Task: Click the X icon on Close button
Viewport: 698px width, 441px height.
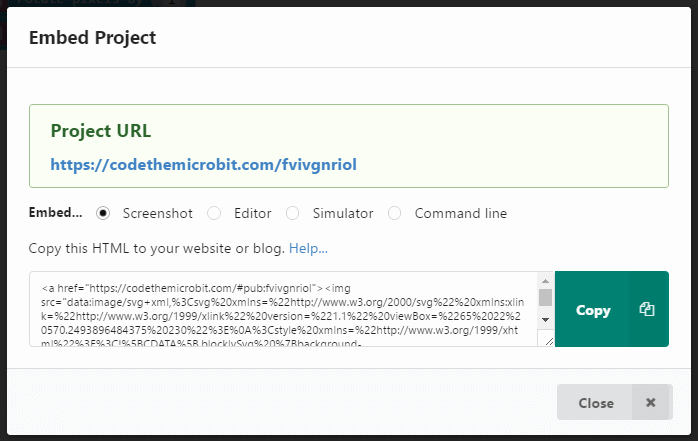Action: [650, 403]
